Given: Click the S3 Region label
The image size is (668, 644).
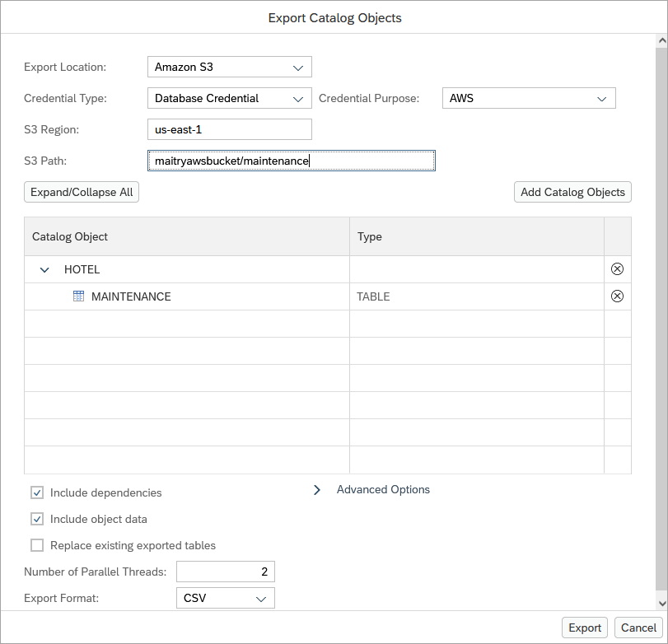Looking at the screenshot, I should point(51,129).
